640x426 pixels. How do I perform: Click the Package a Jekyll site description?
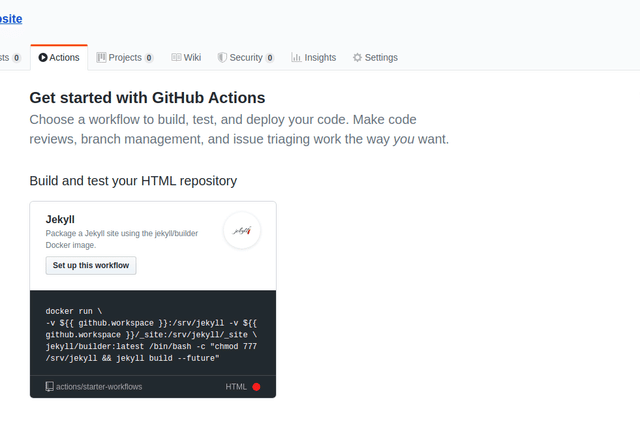[x=122, y=239]
